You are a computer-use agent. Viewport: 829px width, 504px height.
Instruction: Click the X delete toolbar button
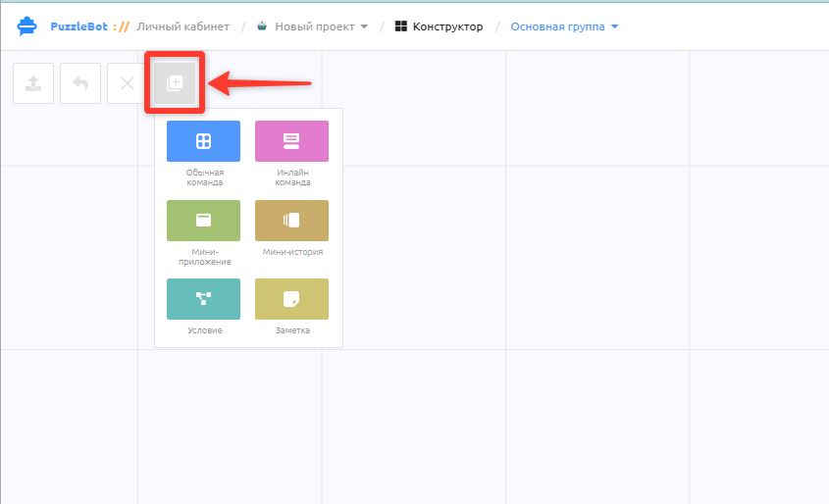127,83
